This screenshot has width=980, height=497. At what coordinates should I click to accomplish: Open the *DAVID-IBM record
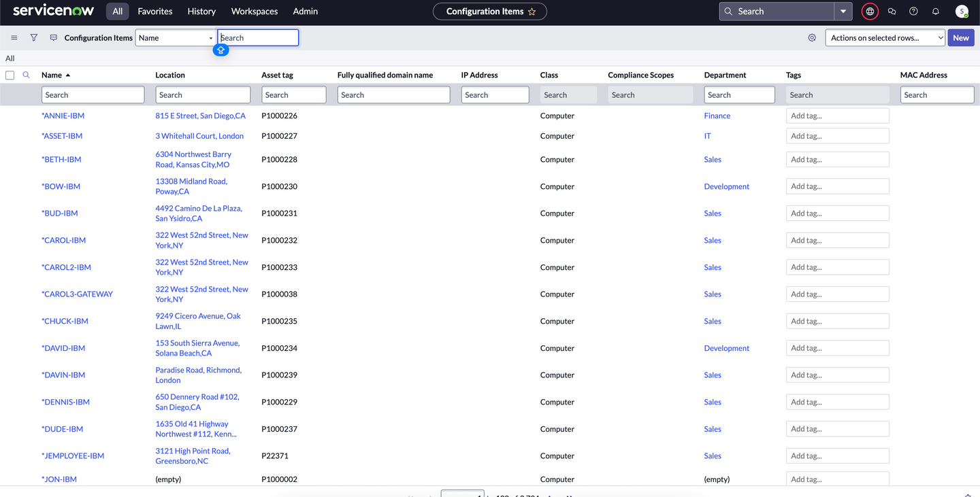point(63,348)
